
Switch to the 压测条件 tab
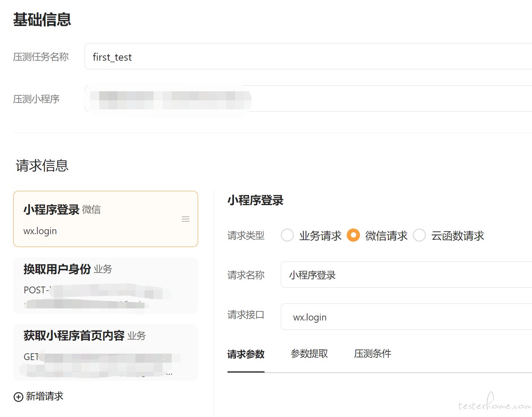[x=373, y=354]
